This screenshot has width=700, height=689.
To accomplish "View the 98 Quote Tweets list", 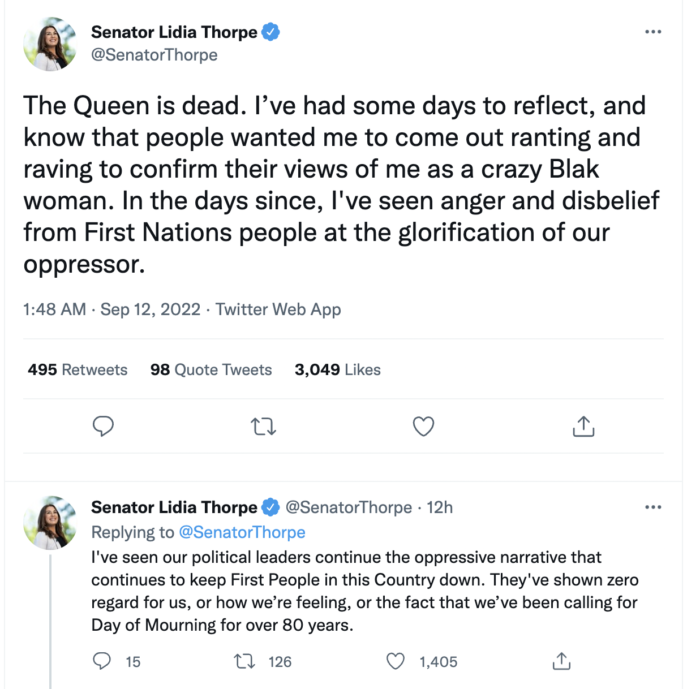I will pyautogui.click(x=210, y=370).
